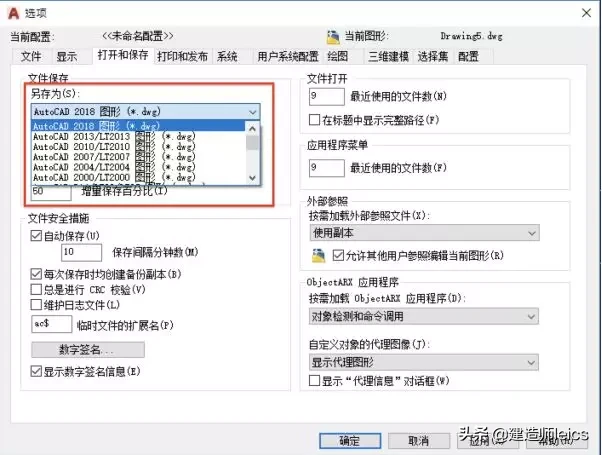Select AutoCAD 2004/LT2004 图形 format
The height and width of the screenshot is (455, 602).
(138, 167)
